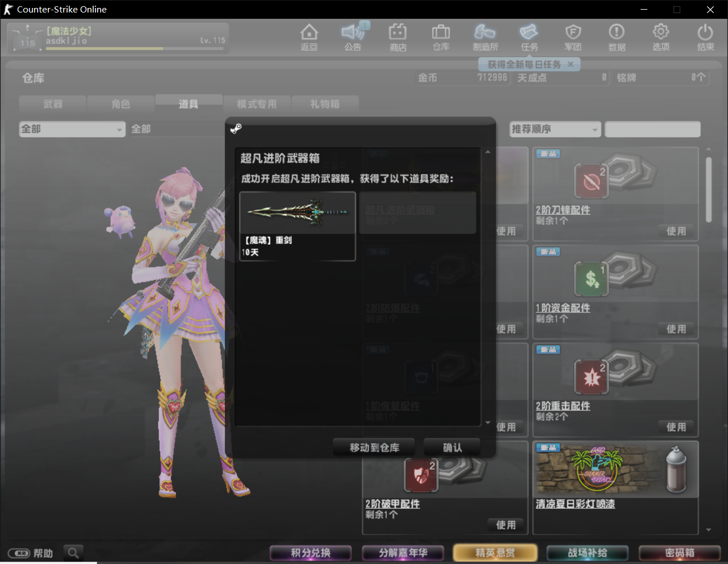Switch to the 礼物箱 tab
The width and height of the screenshot is (728, 564).
coord(325,104)
